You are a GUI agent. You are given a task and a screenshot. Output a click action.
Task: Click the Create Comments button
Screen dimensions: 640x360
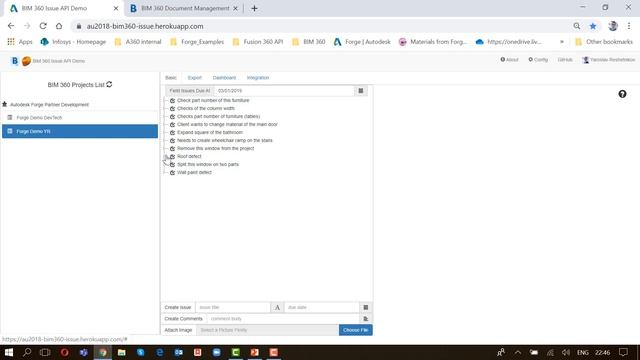click(184, 318)
